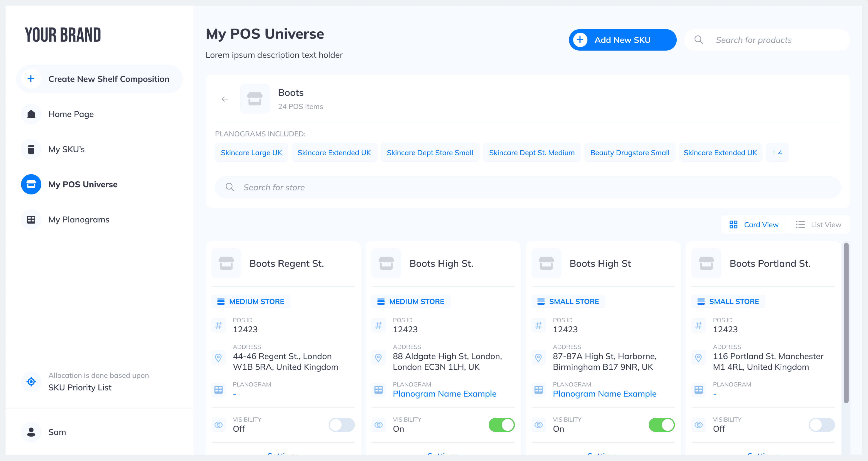Click the SKU Priority List target icon
This screenshot has height=461, width=868.
(x=31, y=382)
